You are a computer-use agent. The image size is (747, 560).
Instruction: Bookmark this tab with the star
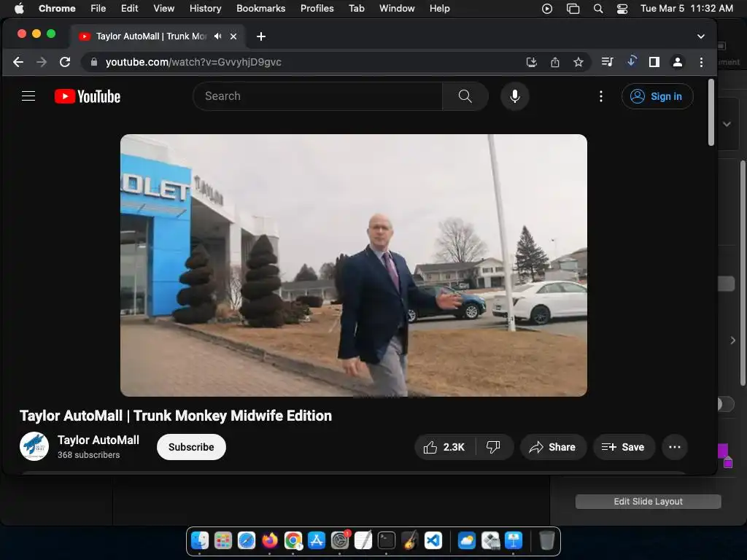(x=578, y=62)
